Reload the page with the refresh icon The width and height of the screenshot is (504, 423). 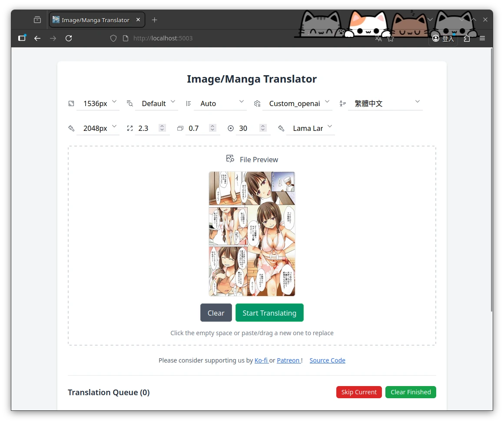click(x=69, y=38)
